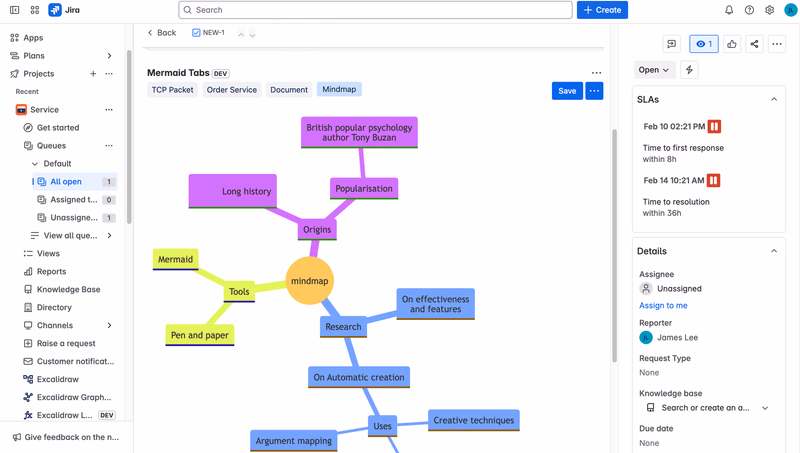Switch to the Document tab
800x453 pixels.
tap(289, 90)
